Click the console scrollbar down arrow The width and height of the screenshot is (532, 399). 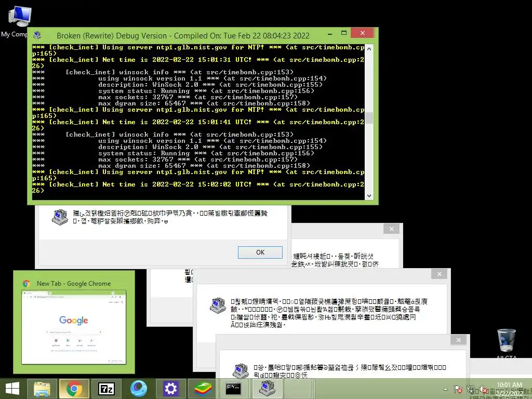pos(369,195)
